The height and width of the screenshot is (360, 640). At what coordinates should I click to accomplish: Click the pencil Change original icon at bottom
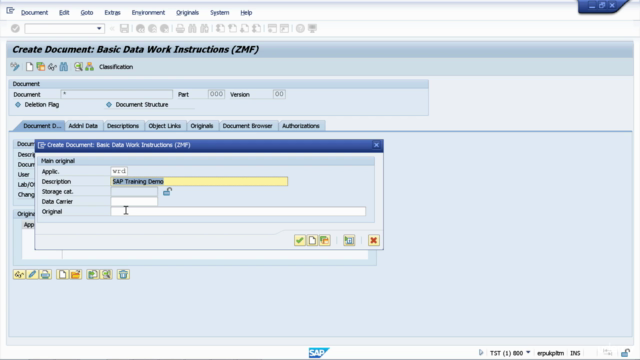tap(32, 274)
